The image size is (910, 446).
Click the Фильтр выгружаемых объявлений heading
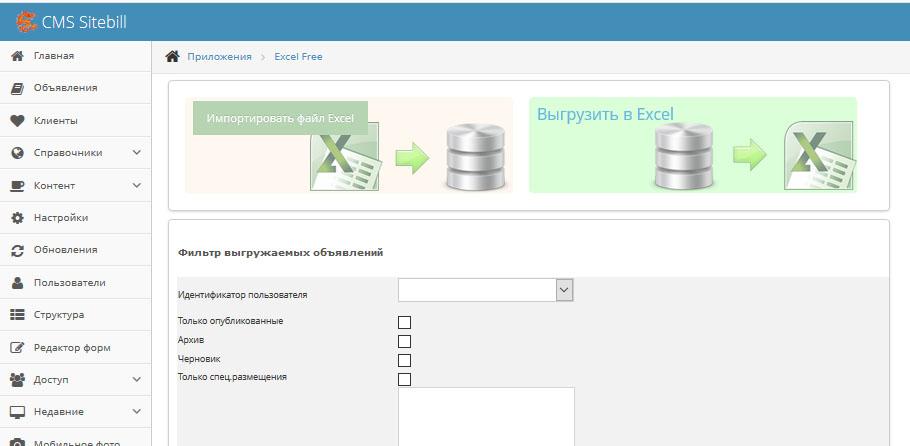(x=280, y=253)
